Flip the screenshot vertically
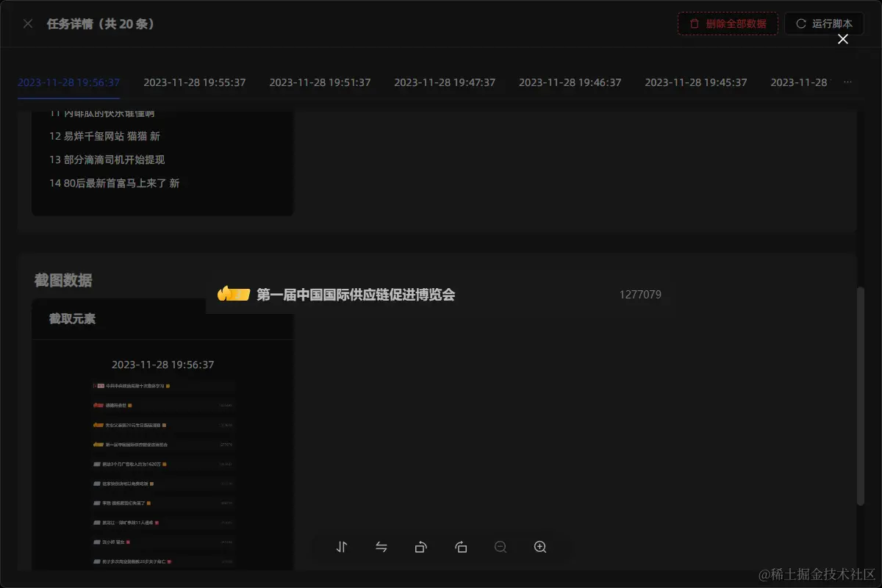This screenshot has height=588, width=882. point(342,547)
